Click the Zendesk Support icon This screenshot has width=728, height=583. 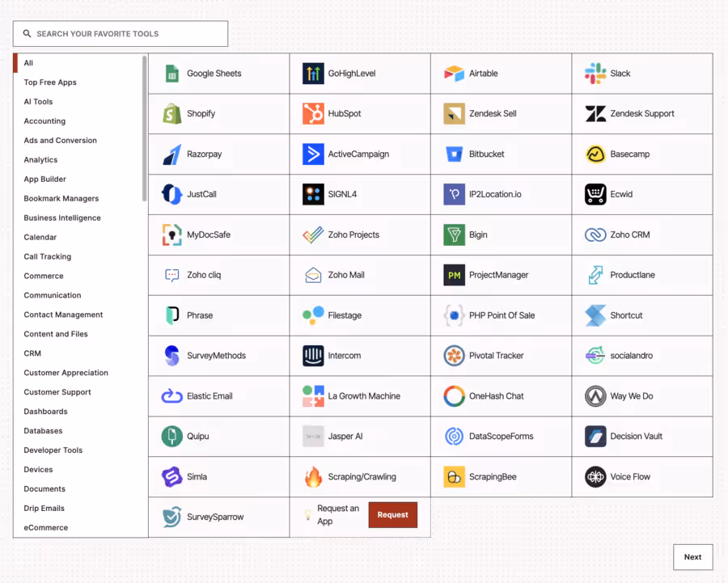[x=595, y=114]
